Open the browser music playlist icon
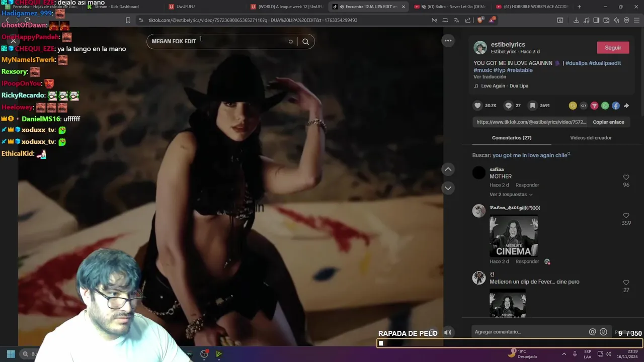Viewport: 644px width, 362px height. pyautogui.click(x=586, y=20)
